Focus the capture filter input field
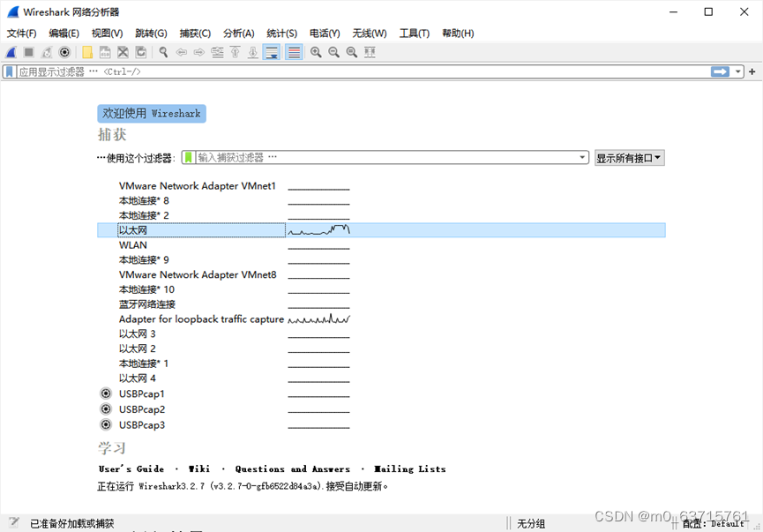Screen dimensions: 763x532 point(386,158)
